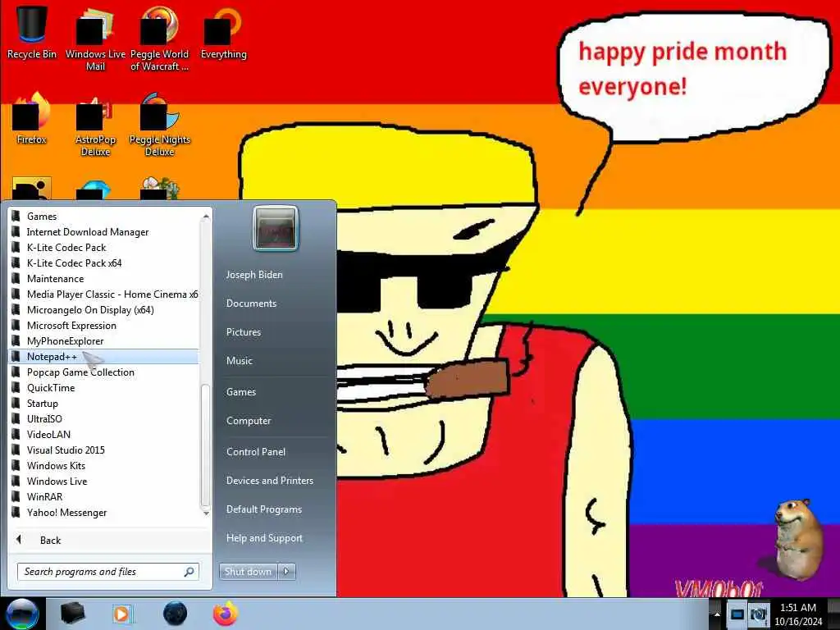Screen dimensions: 840x630
Task: Open the shut down options arrow
Action: tap(286, 572)
